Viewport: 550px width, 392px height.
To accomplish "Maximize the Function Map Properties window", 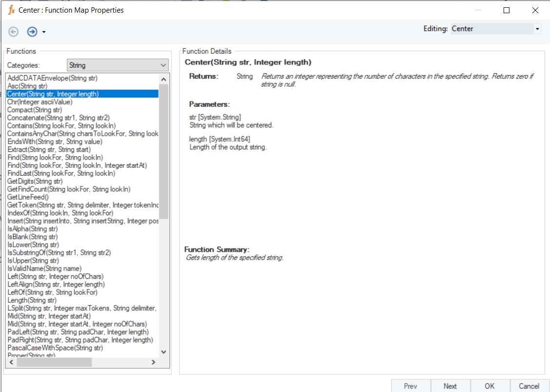I will [x=507, y=10].
